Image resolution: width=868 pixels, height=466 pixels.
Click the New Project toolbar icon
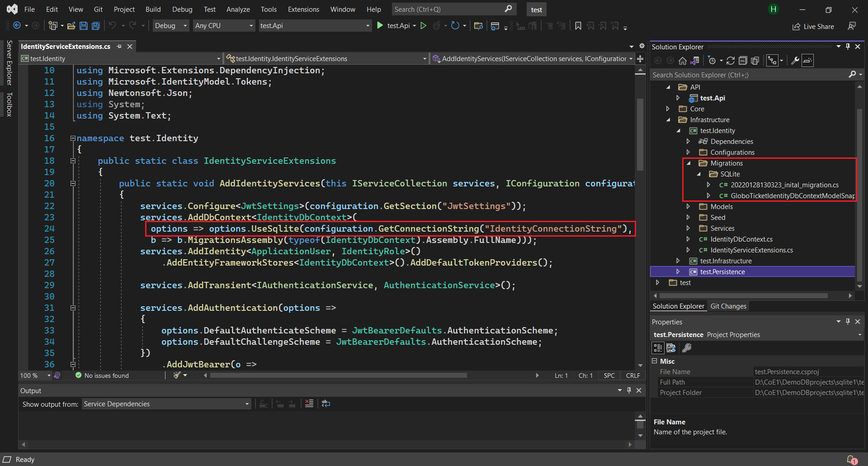point(53,26)
